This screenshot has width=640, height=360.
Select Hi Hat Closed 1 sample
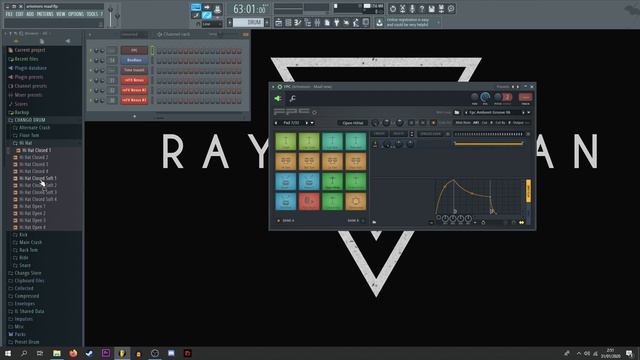point(36,150)
